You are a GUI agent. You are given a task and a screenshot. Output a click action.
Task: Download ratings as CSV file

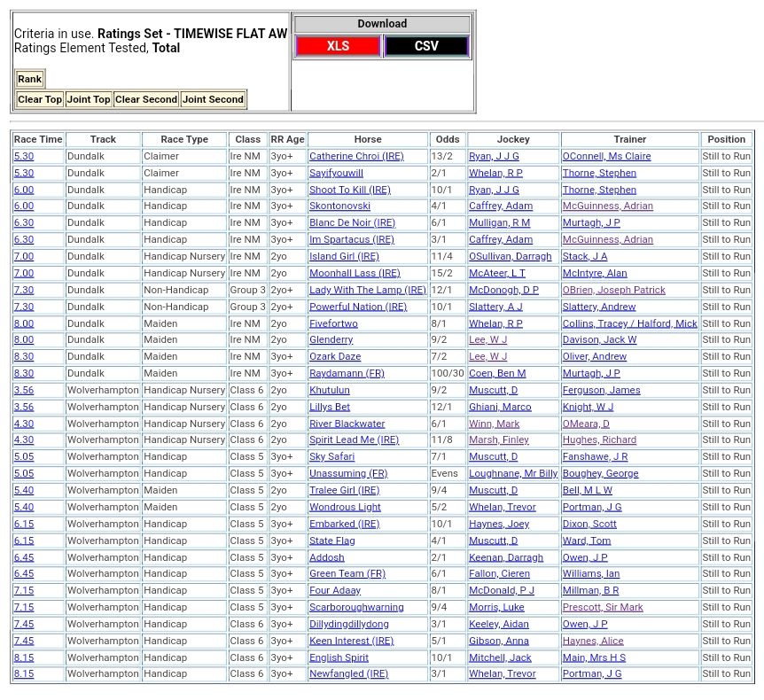click(426, 46)
